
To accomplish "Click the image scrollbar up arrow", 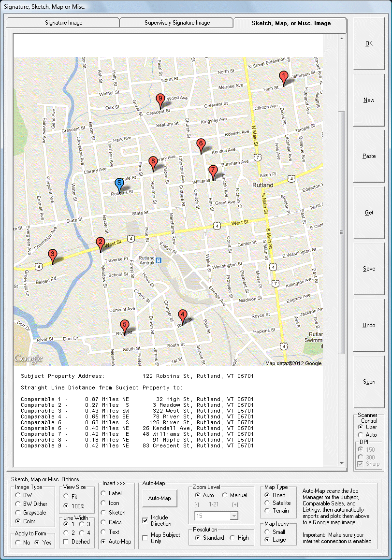I will coord(342,38).
